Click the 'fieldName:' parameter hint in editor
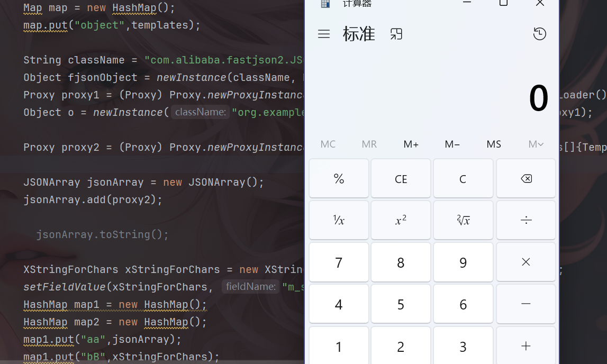The width and height of the screenshot is (607, 364). click(x=250, y=287)
